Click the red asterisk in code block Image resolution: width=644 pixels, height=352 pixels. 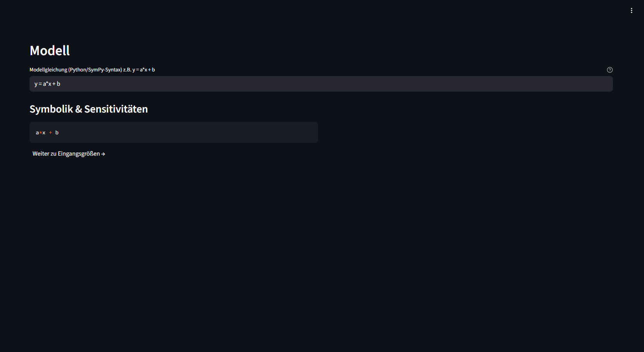[x=41, y=133]
